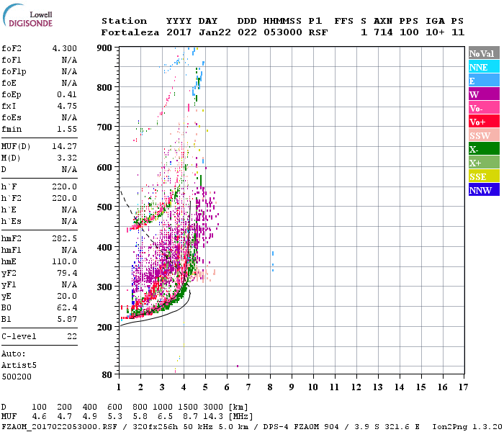Click the 053000 time in header
Image resolution: width=504 pixels, height=432 pixels.
[x=283, y=32]
